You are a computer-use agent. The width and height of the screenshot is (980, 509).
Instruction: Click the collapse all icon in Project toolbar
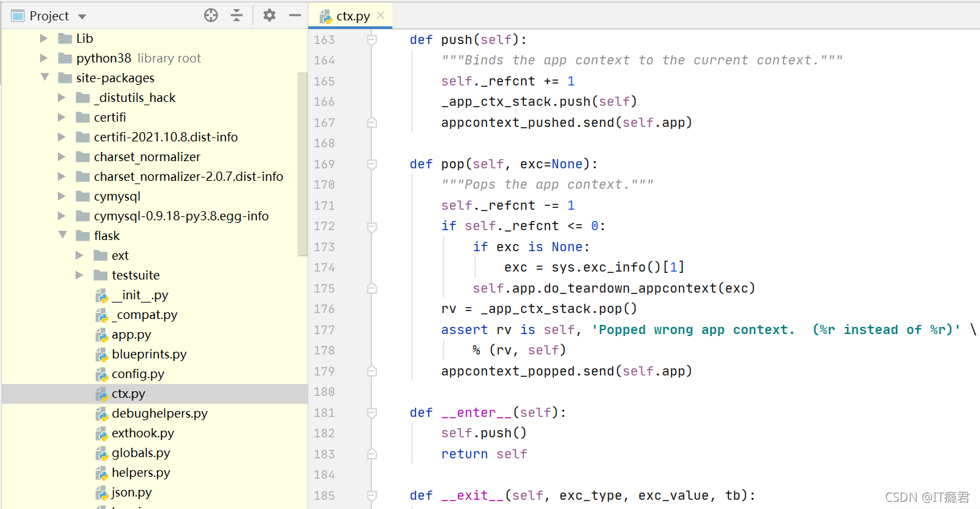point(237,16)
